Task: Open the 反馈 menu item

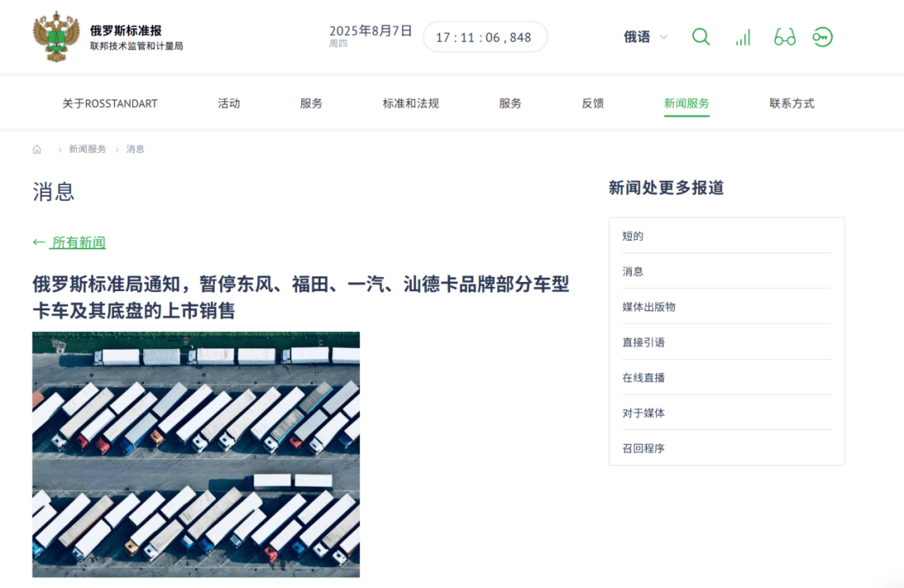Action: pos(593,104)
